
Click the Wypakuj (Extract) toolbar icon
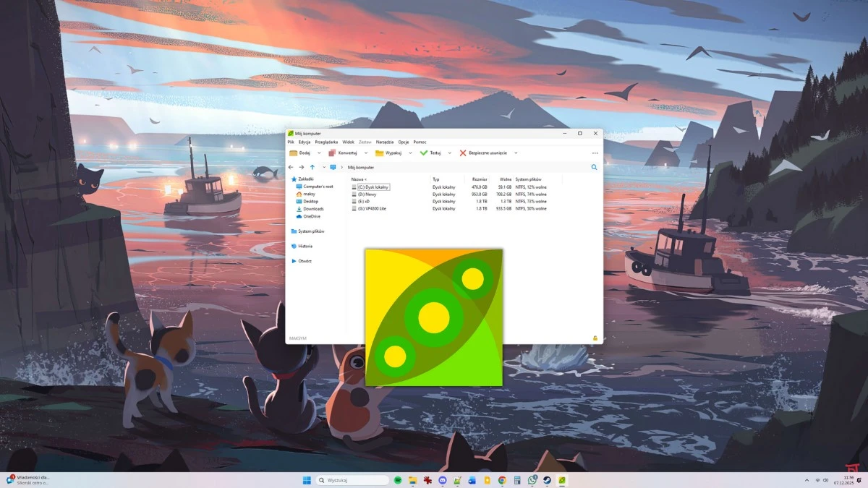point(378,153)
